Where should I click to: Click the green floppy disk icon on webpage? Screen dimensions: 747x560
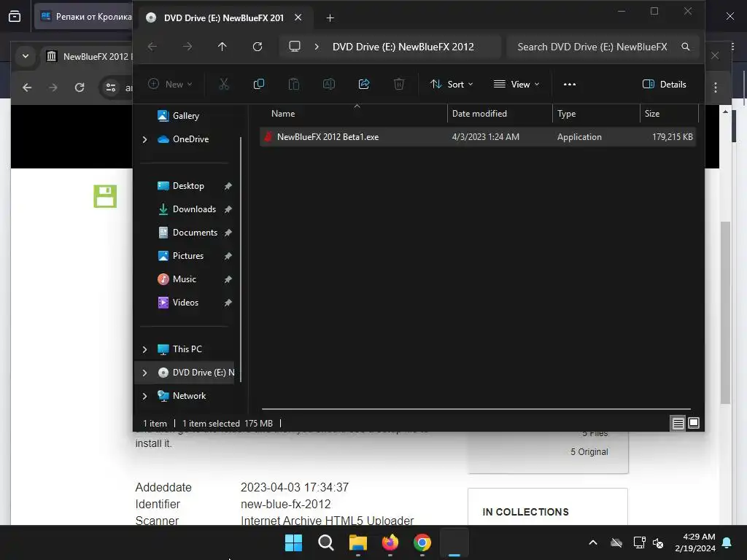tap(105, 195)
